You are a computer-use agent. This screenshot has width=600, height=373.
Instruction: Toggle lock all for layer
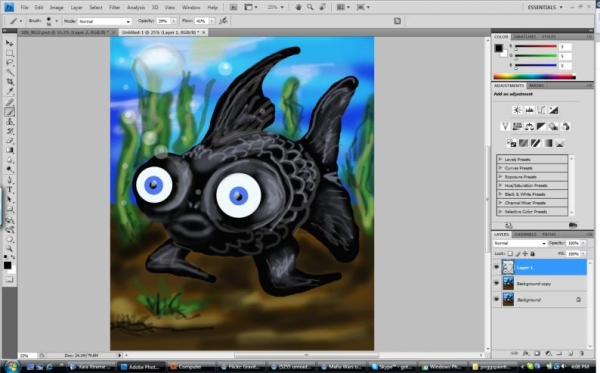pos(532,254)
